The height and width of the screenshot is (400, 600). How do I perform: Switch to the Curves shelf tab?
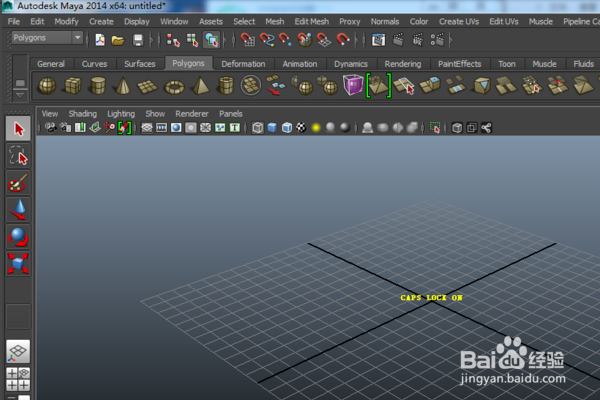pos(94,64)
